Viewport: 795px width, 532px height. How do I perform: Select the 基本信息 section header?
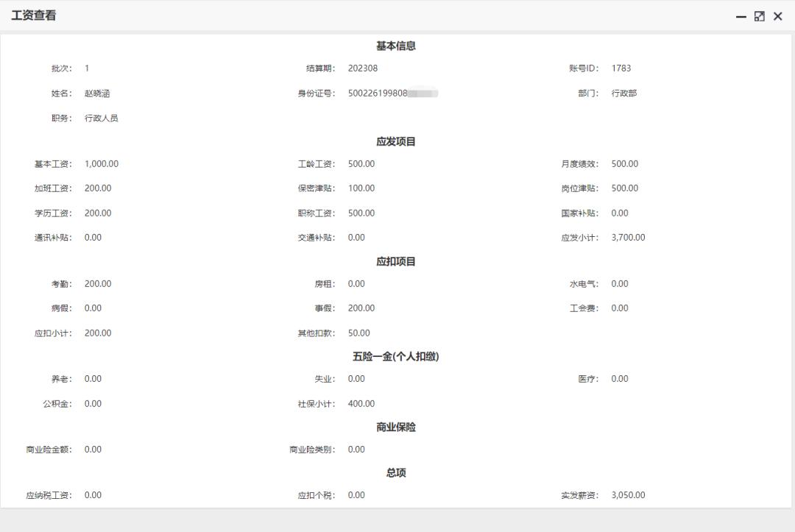pos(397,45)
